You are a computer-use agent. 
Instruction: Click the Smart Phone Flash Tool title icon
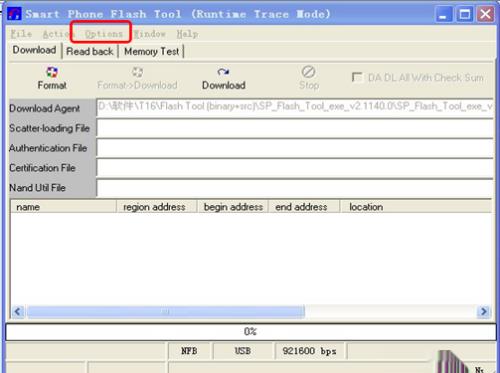pyautogui.click(x=14, y=14)
